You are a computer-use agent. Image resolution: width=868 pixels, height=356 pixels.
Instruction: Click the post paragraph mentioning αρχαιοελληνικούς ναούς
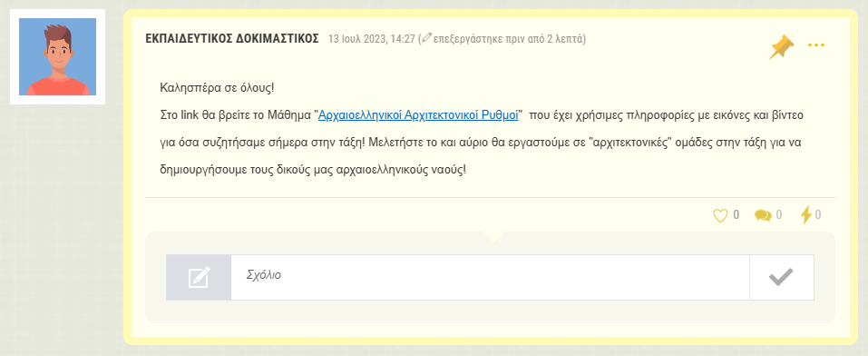481,142
